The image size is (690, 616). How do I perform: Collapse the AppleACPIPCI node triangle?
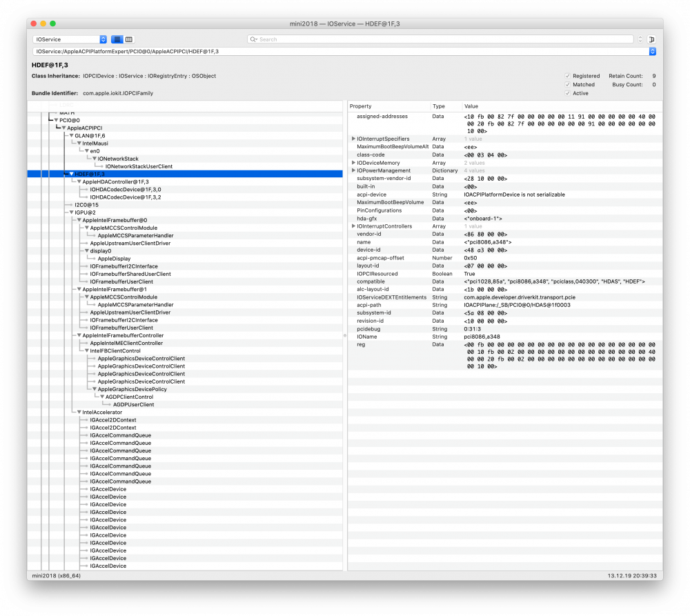pos(63,128)
